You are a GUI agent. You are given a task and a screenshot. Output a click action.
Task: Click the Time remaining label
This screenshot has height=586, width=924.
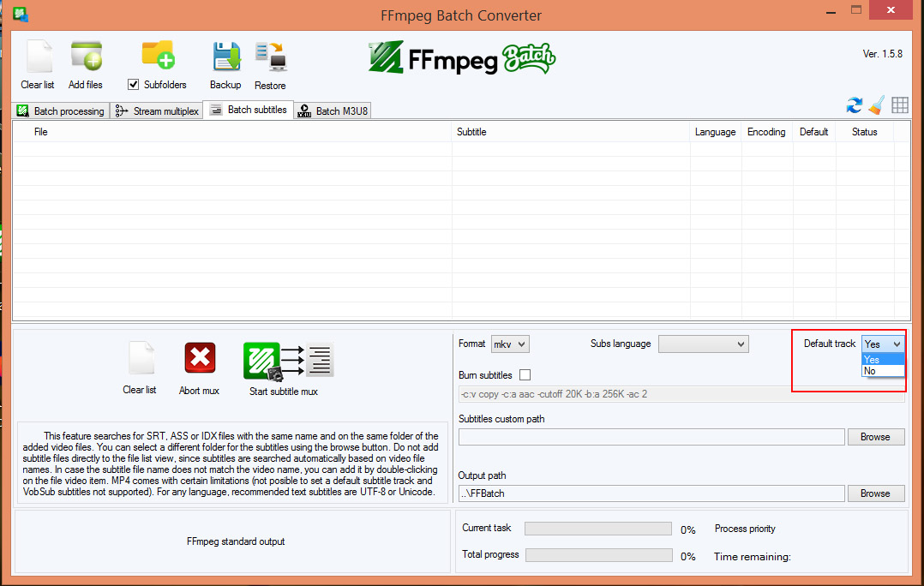tap(752, 557)
